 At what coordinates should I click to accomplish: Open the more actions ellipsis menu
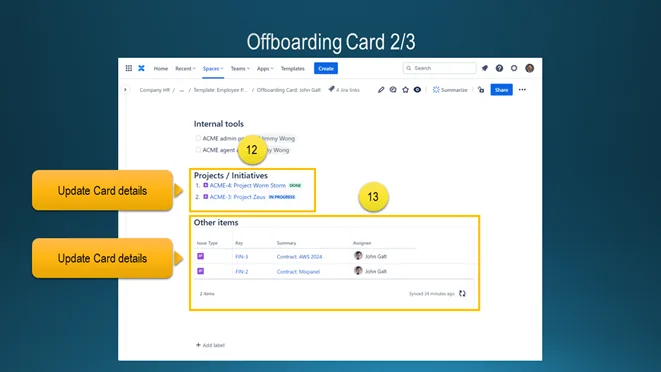point(522,90)
